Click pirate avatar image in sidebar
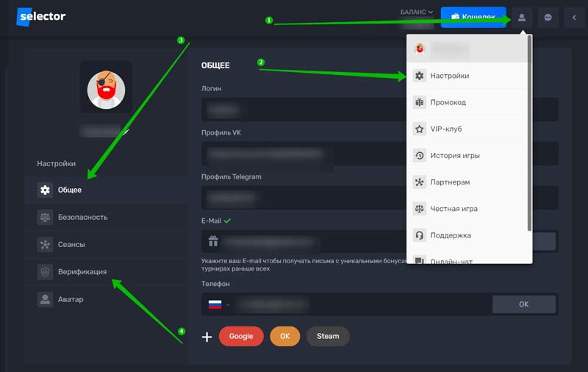588x372 pixels. tap(106, 90)
